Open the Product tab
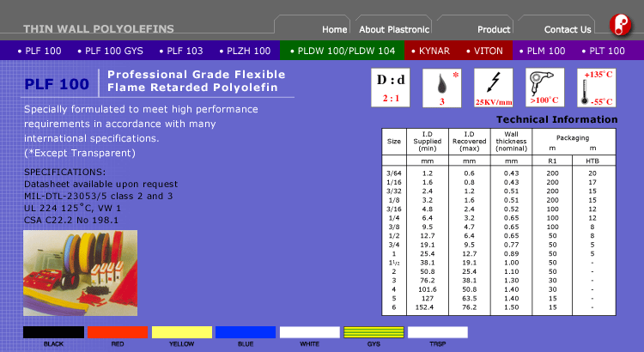Viewport: 644px width, 352px height. [494, 29]
